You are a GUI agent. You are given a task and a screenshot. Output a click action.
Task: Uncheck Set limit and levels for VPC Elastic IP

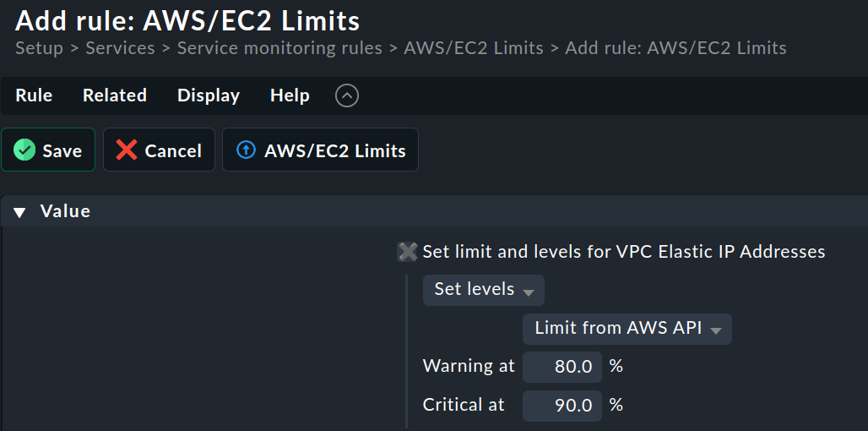408,252
